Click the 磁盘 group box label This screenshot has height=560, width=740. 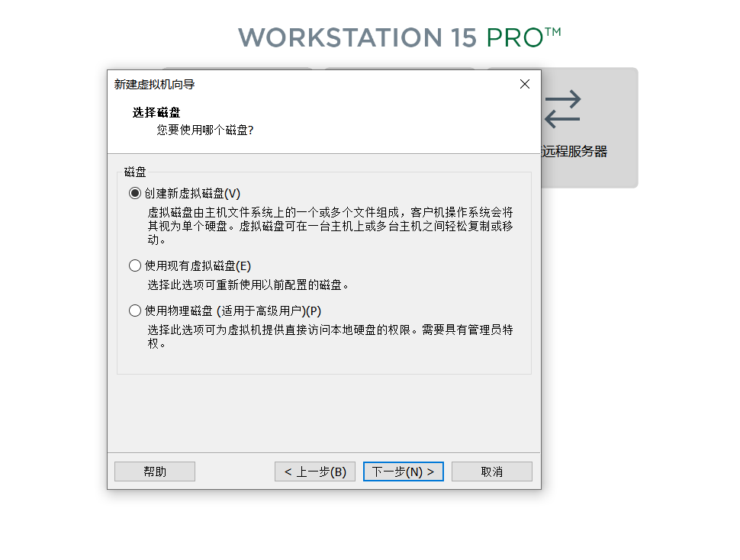click(135, 172)
